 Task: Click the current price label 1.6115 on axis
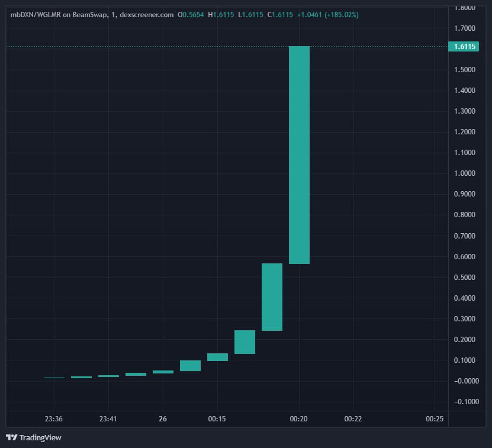point(464,46)
